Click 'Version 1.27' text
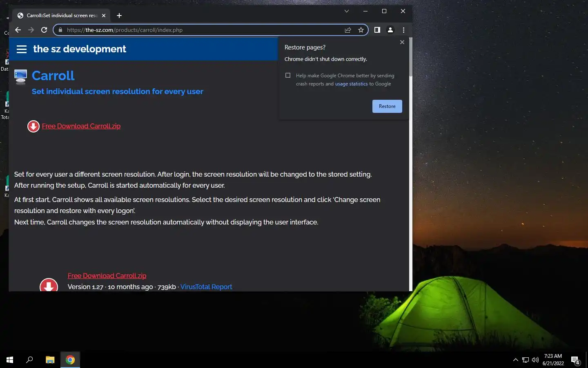Screen dimensions: 588x368 click(x=85, y=287)
